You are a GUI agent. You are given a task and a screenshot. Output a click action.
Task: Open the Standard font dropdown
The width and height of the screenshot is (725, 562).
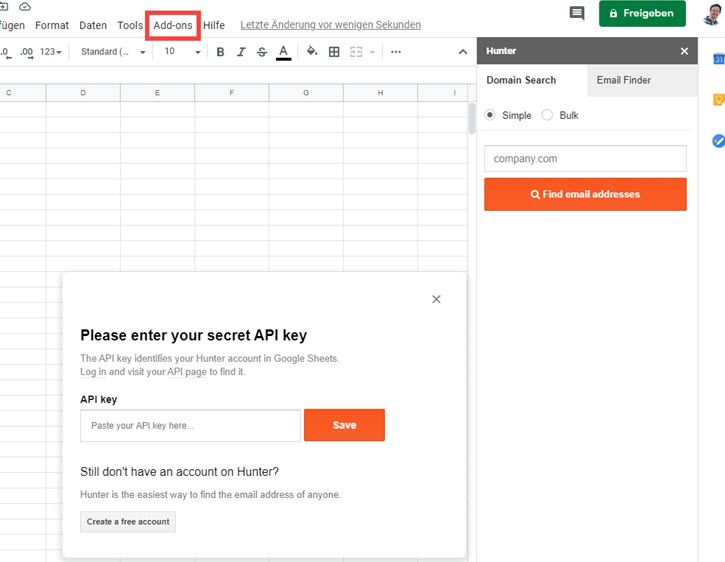pyautogui.click(x=113, y=52)
